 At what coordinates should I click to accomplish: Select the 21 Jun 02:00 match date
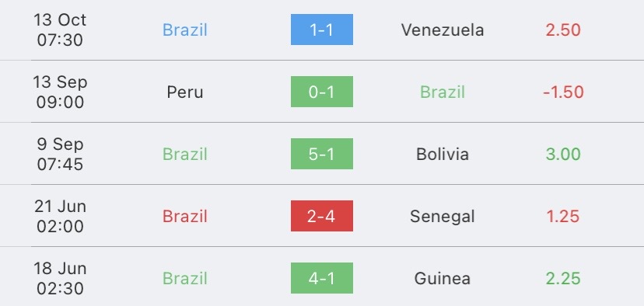pyautogui.click(x=60, y=216)
